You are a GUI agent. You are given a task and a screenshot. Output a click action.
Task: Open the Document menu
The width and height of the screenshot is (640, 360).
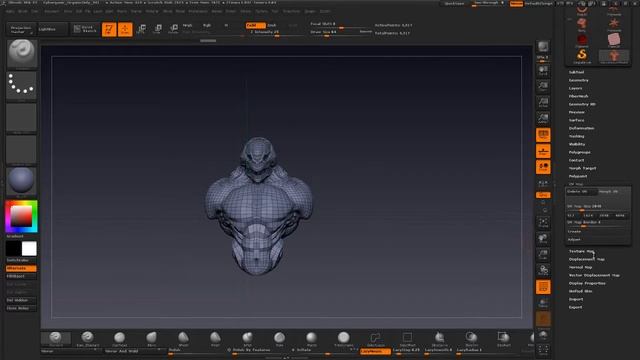point(52,11)
